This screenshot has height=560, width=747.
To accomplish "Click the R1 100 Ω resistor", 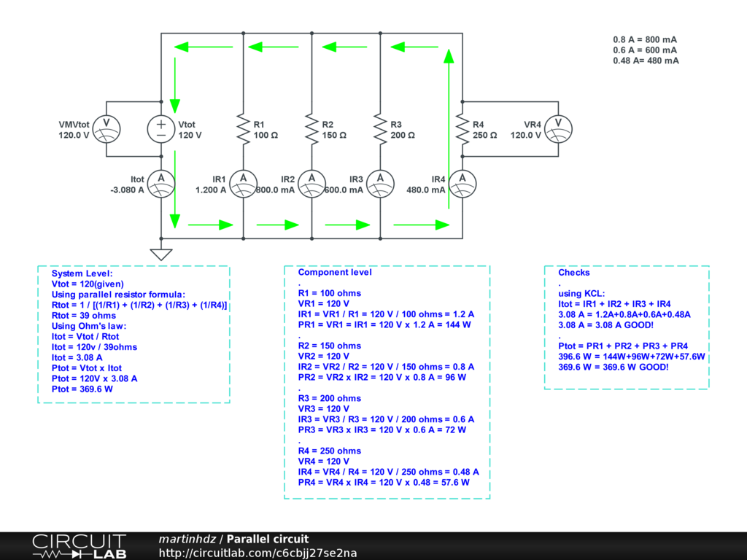I will (x=243, y=129).
